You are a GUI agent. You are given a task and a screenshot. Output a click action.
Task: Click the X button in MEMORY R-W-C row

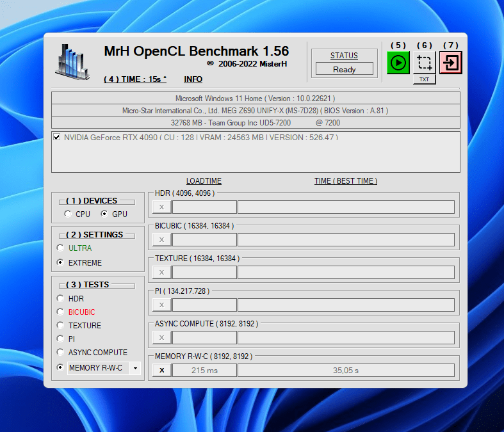(161, 371)
